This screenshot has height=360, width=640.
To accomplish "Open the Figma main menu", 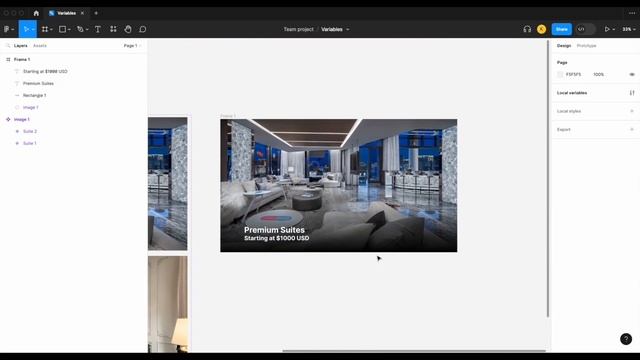I will pos(8,29).
